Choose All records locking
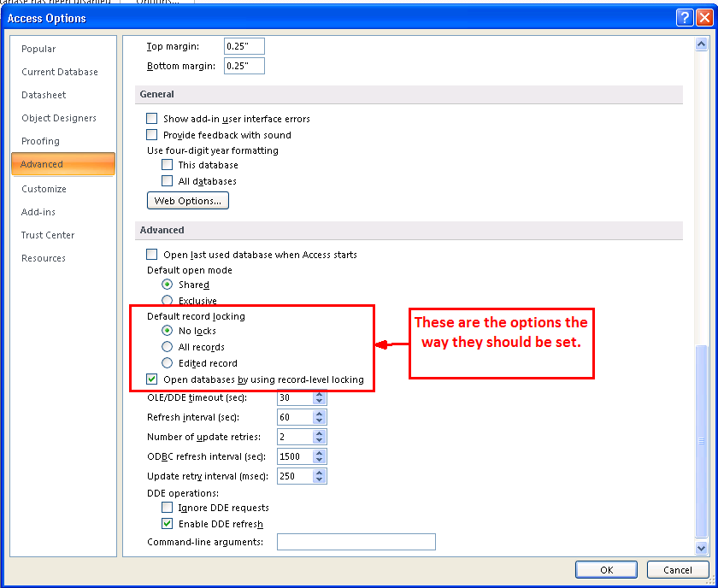This screenshot has width=718, height=588. [x=168, y=347]
